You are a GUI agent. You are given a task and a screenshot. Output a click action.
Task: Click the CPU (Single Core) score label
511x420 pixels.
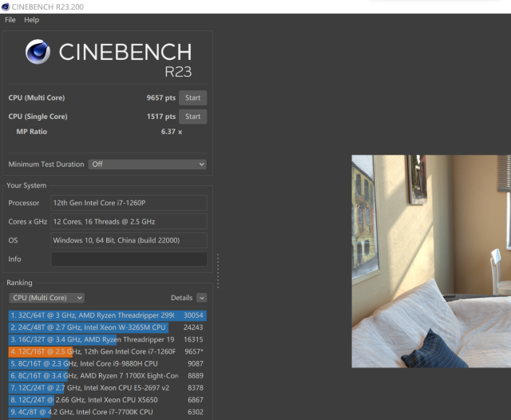coord(38,117)
